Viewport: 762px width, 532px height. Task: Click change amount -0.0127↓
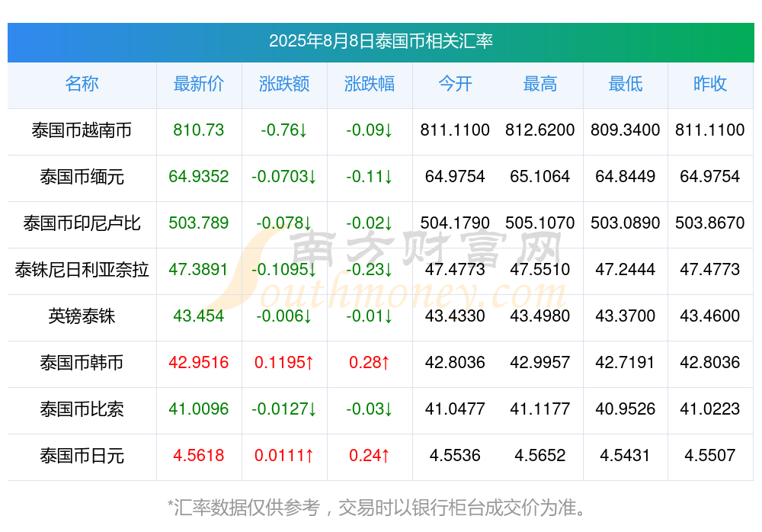(284, 409)
